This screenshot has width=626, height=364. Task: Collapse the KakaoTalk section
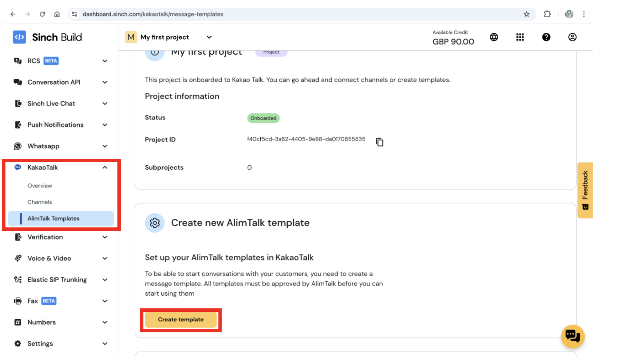(105, 167)
